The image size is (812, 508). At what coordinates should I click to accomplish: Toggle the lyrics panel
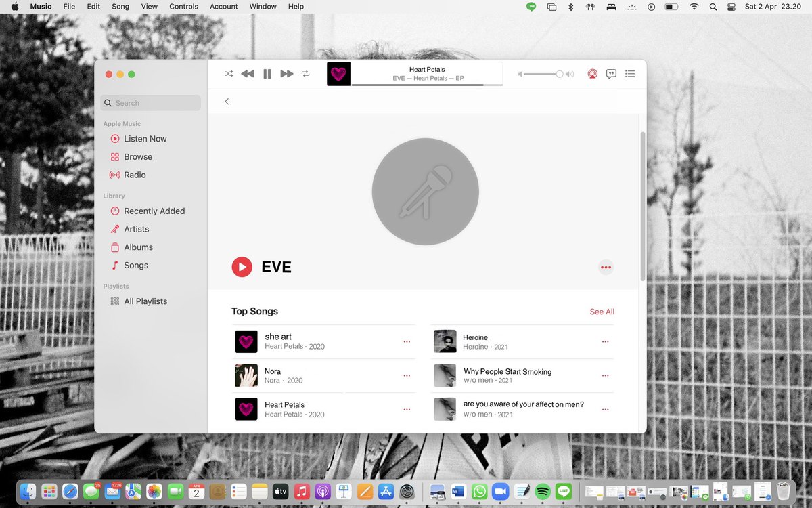click(x=611, y=74)
